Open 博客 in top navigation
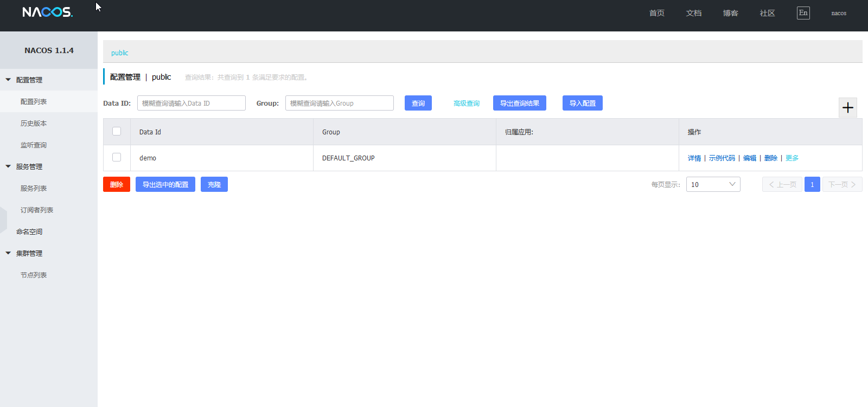 tap(731, 13)
